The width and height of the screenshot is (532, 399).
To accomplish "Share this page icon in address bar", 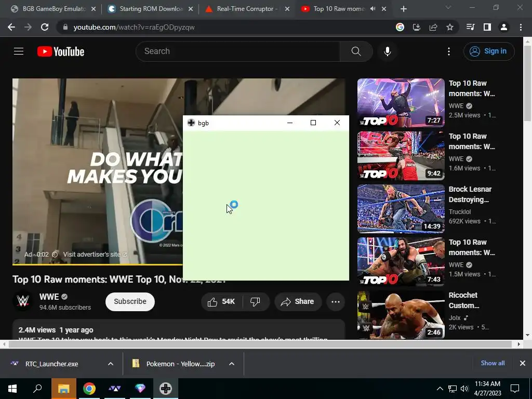I will coord(433,27).
